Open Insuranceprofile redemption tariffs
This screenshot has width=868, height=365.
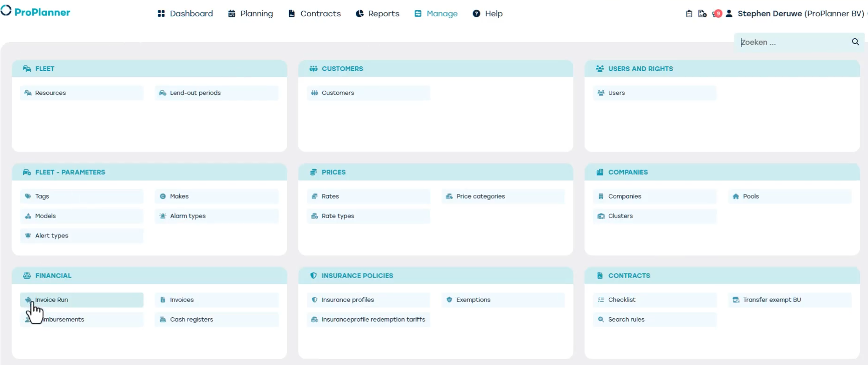tap(368, 320)
